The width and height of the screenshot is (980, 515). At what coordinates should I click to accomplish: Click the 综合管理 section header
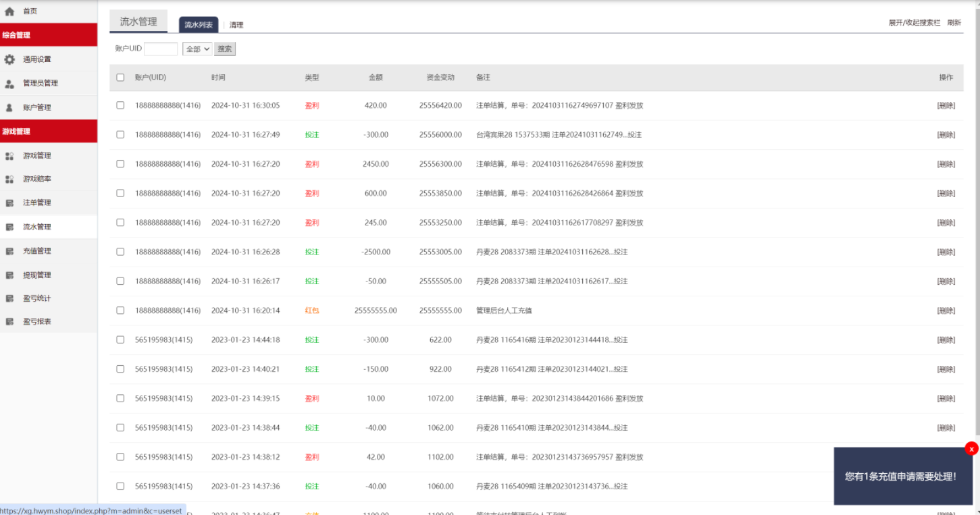[x=49, y=35]
